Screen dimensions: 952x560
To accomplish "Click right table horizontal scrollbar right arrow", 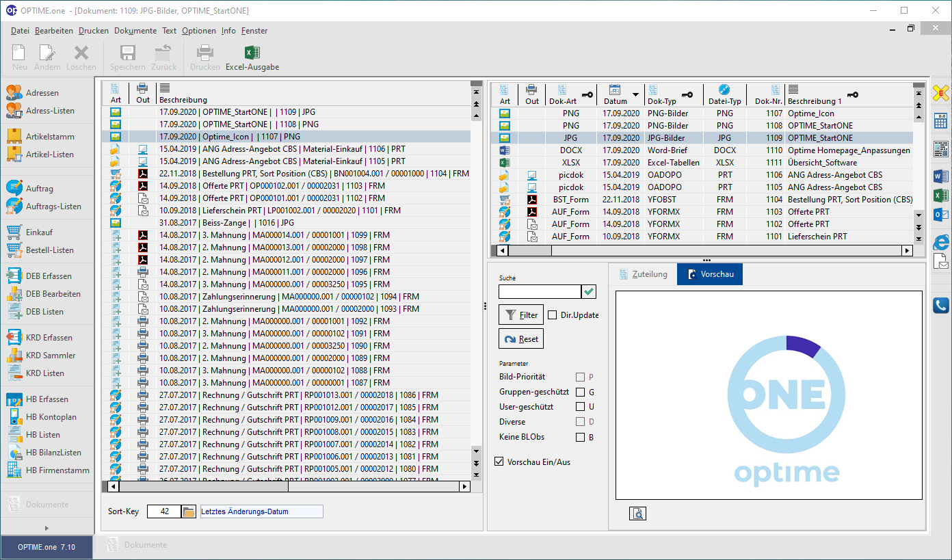I will [x=907, y=250].
